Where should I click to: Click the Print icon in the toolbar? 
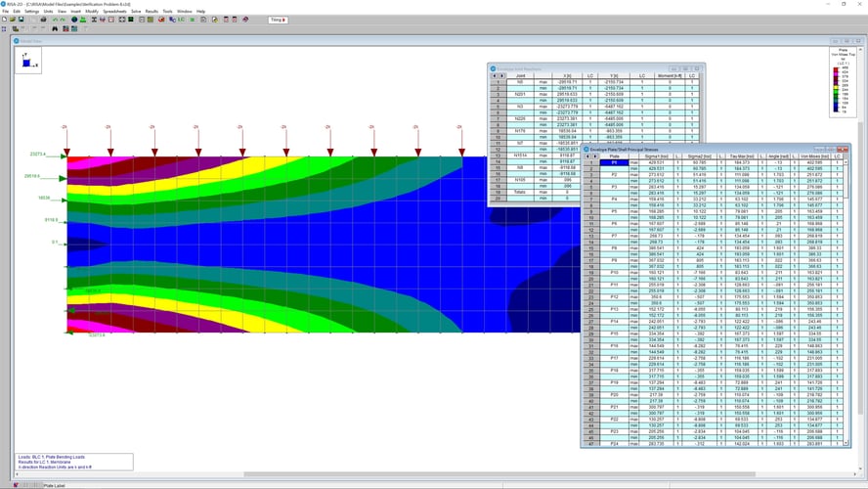coord(43,20)
